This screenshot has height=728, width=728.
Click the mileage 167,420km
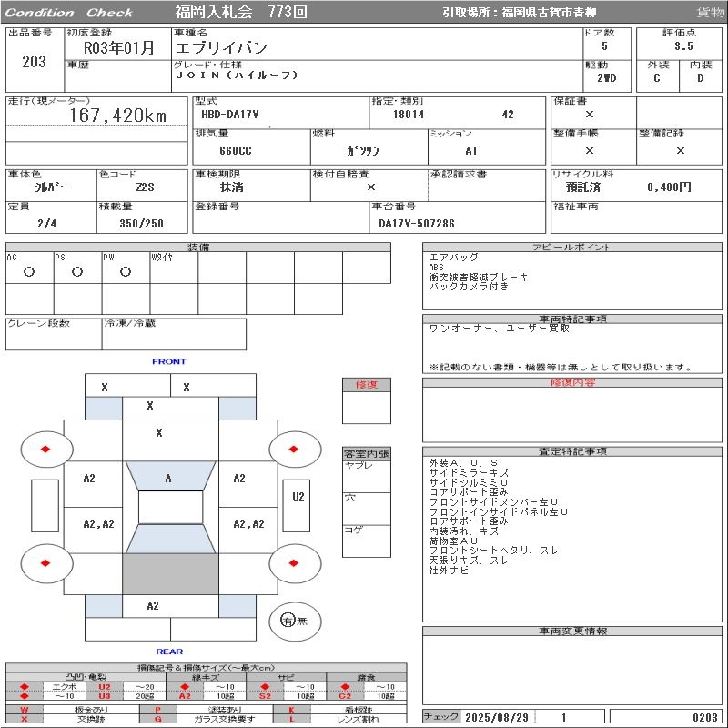pos(118,116)
